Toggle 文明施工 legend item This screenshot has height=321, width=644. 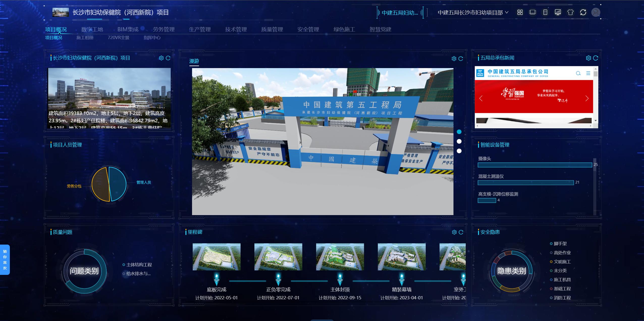coord(560,262)
